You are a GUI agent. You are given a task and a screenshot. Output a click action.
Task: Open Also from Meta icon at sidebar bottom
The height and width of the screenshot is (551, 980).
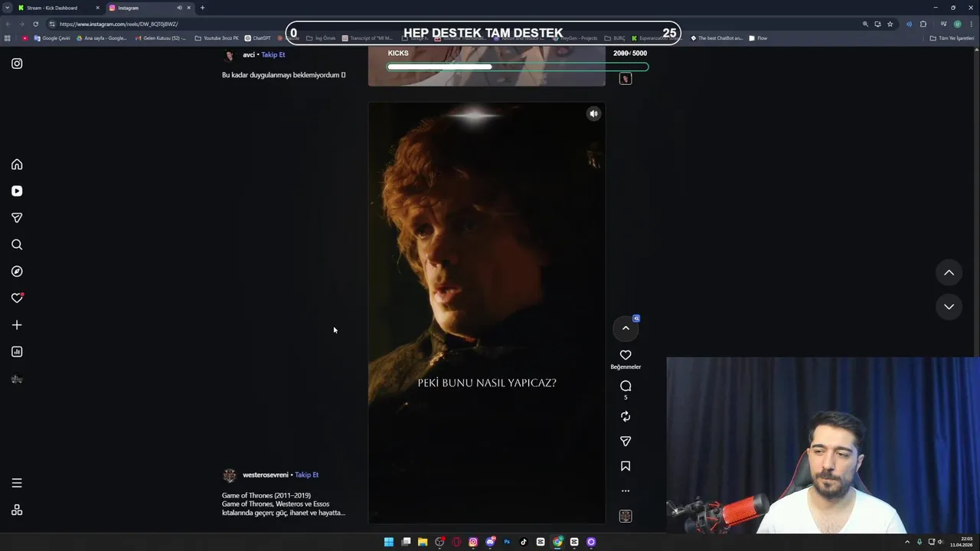[17, 510]
